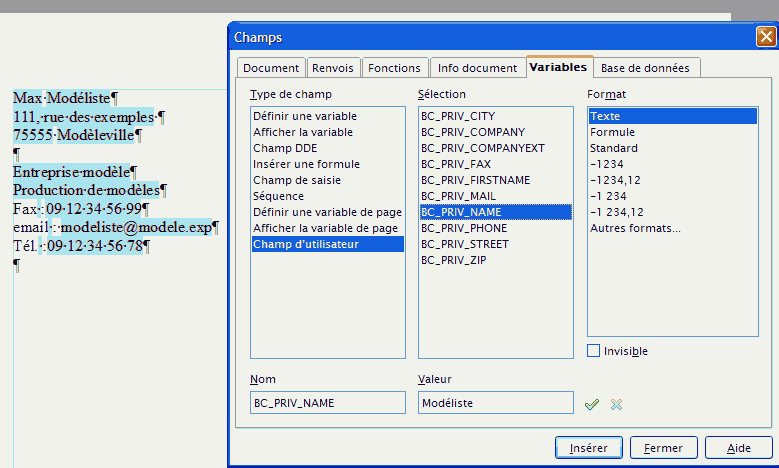Select 'Définir une variable' field type
Viewport: 779px width, 468px height.
point(304,116)
